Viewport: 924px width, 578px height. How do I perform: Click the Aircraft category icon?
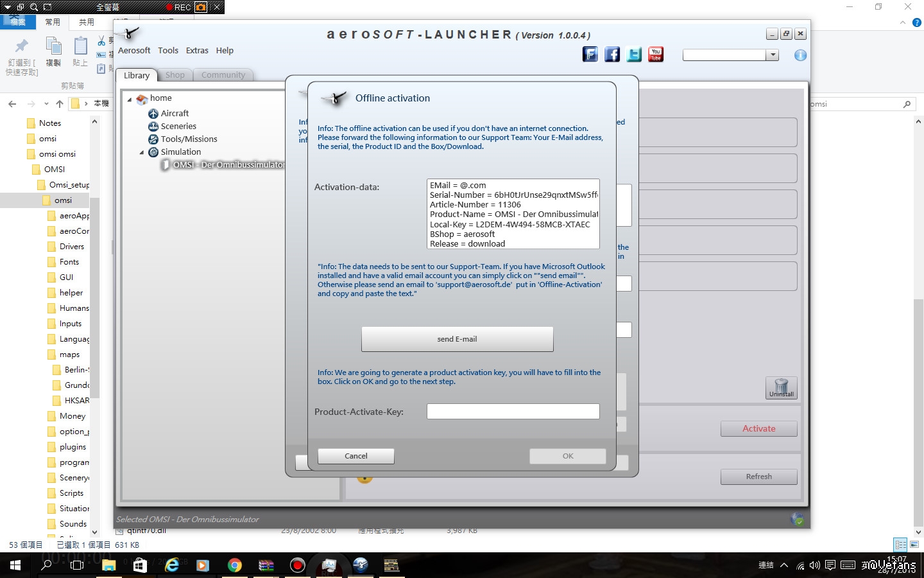[153, 114]
